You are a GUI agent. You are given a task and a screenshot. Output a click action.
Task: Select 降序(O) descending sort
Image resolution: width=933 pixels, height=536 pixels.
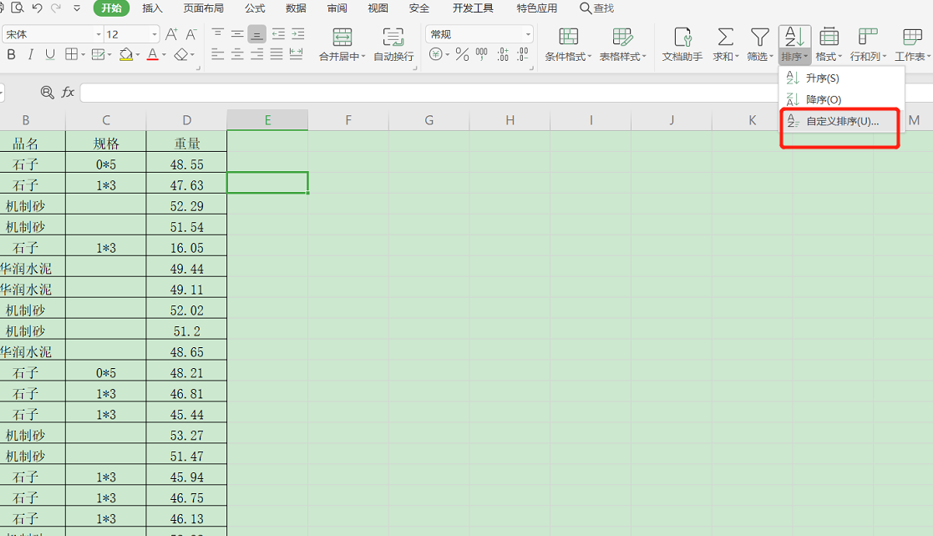[x=841, y=99]
